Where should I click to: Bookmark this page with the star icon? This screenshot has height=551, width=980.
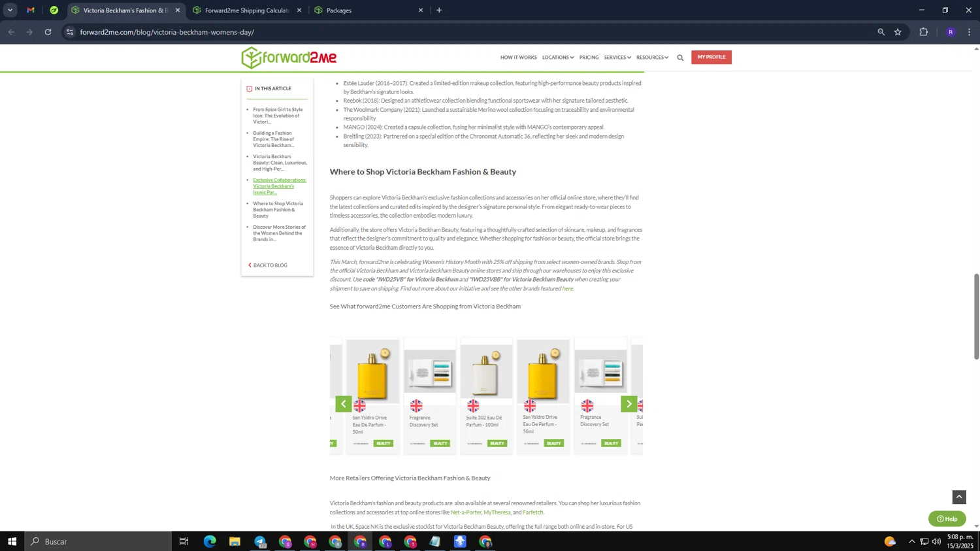coord(898,32)
